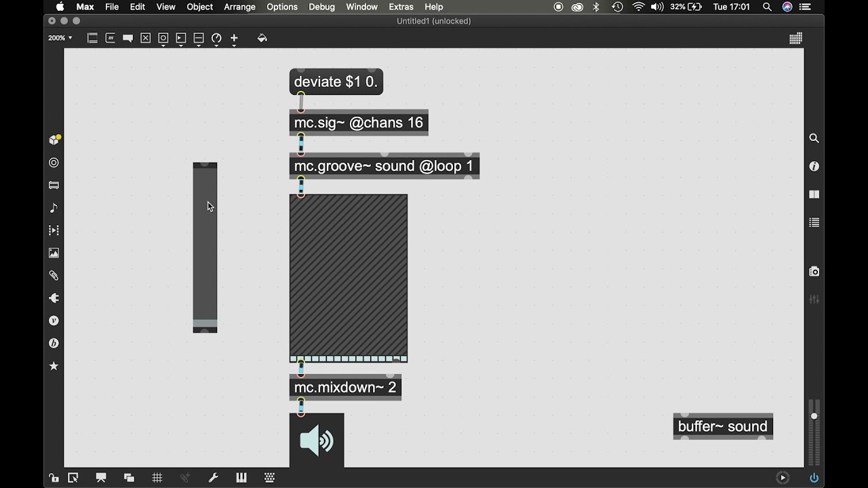
Task: Toggle the piano keys icon in bottom toolbar
Action: [x=241, y=478]
